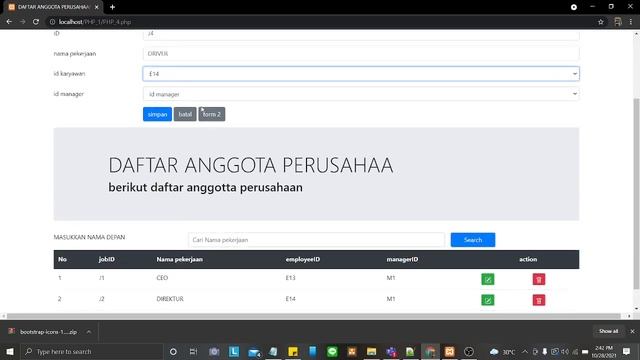Open the Mail app on taskbar

coord(254,352)
